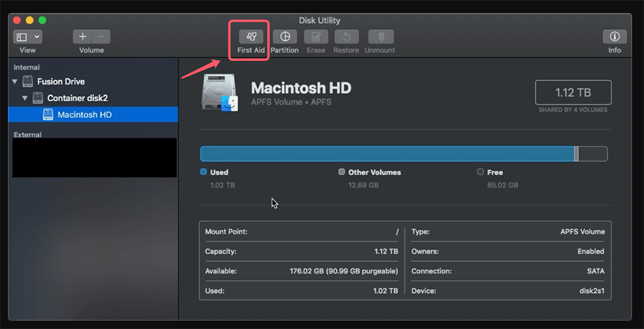
Task: Open the View sidebar dropdown
Action: (28, 37)
